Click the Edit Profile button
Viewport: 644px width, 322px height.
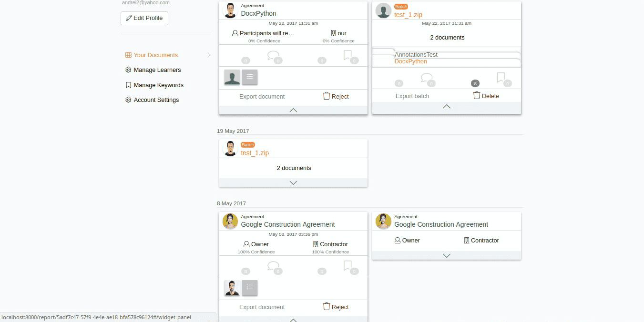click(x=144, y=18)
